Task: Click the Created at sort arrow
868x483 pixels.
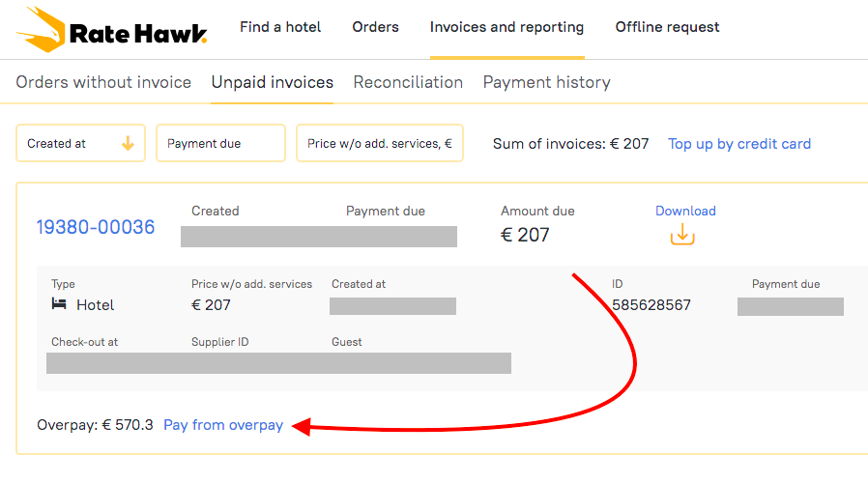Action: pos(128,143)
